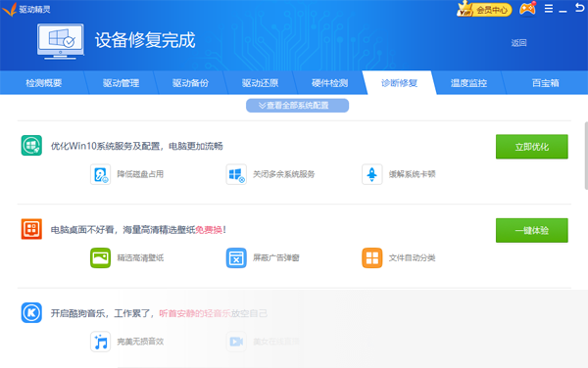This screenshot has width=588, height=368.
Task: Click the 关闭多余系统服务 label
Action: 283,174
